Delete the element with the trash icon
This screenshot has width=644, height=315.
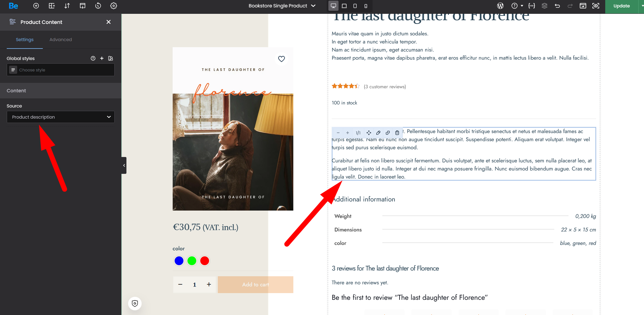[397, 133]
